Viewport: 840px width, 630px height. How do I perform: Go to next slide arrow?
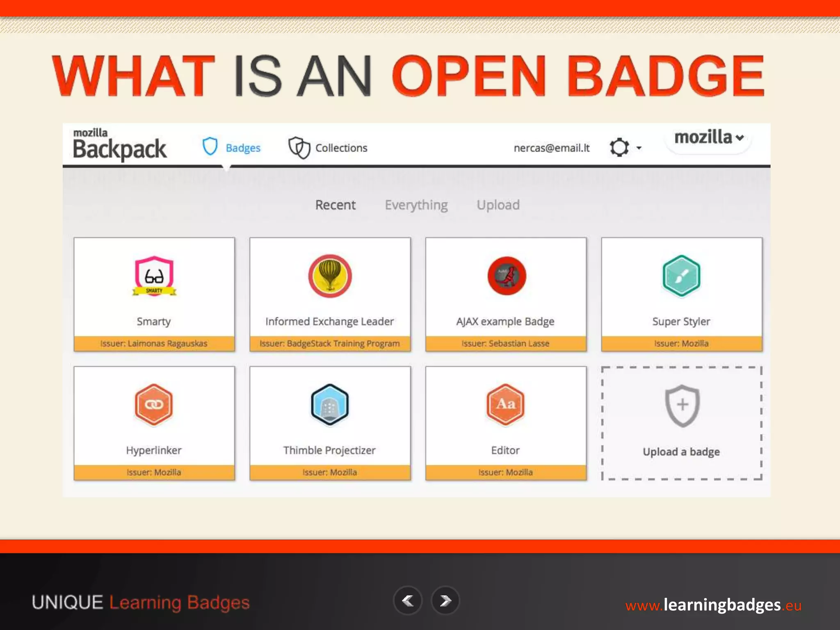(445, 601)
